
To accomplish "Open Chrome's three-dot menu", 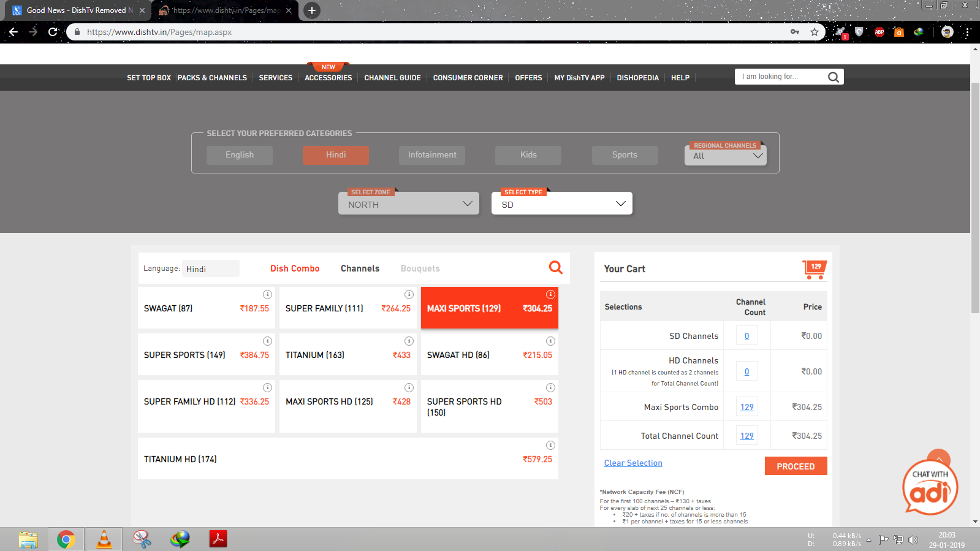I will pyautogui.click(x=967, y=32).
